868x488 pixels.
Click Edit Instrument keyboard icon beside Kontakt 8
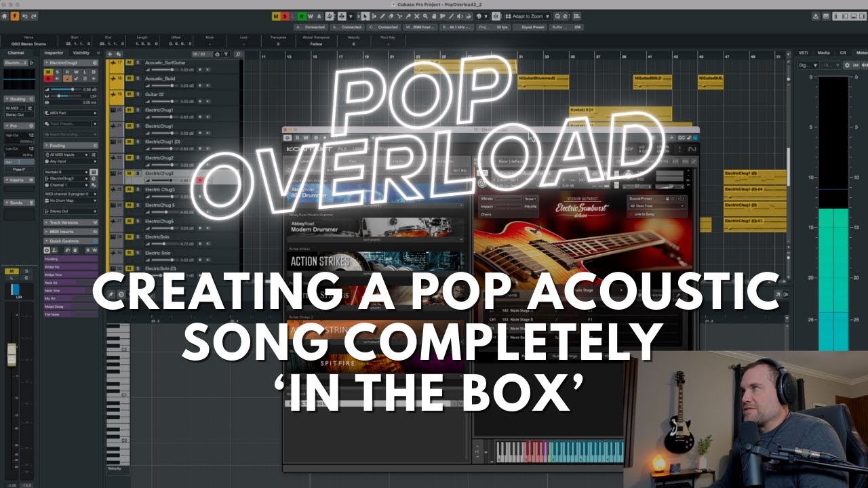click(94, 172)
